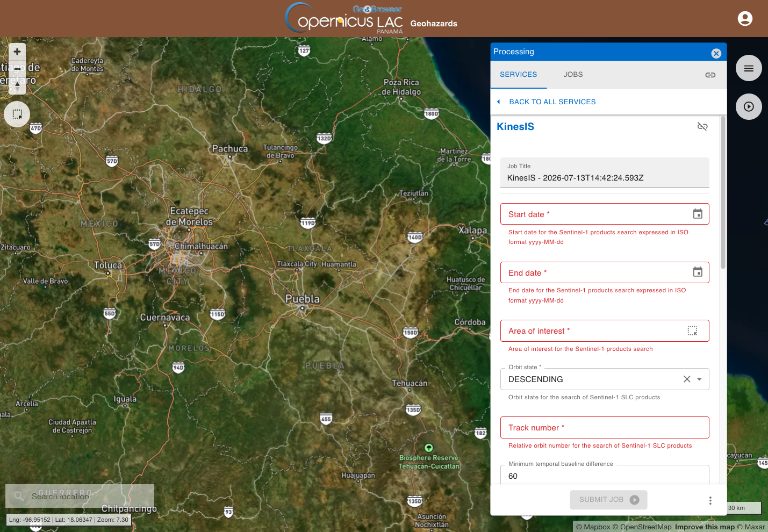768x532 pixels.
Task: Open End date calendar picker icon
Action: pos(698,272)
